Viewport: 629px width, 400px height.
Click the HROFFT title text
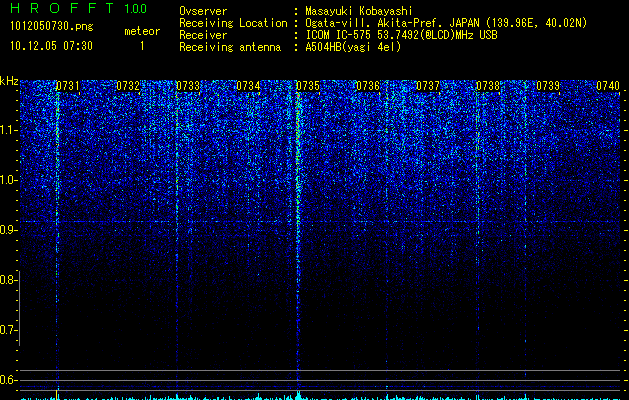click(x=62, y=8)
